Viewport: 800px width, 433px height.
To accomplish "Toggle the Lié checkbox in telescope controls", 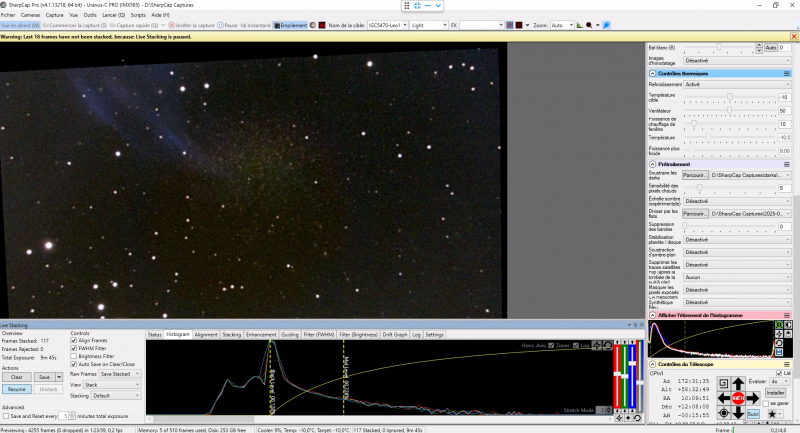I will click(x=779, y=373).
